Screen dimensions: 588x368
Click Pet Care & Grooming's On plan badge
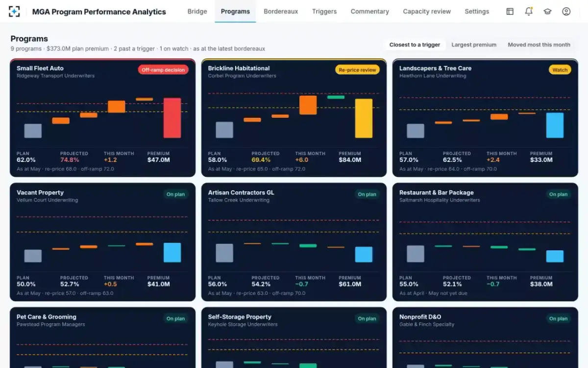coord(175,318)
